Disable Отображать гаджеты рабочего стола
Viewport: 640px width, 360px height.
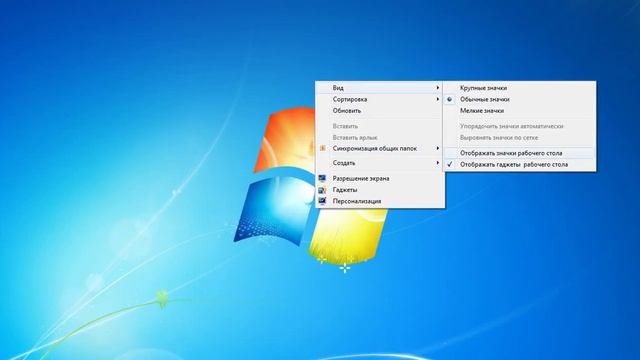click(x=520, y=164)
